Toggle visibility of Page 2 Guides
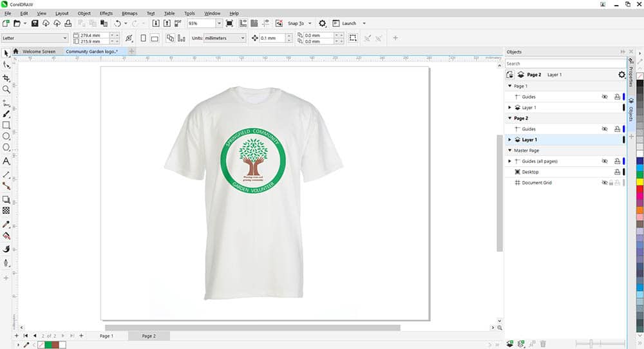 point(605,129)
